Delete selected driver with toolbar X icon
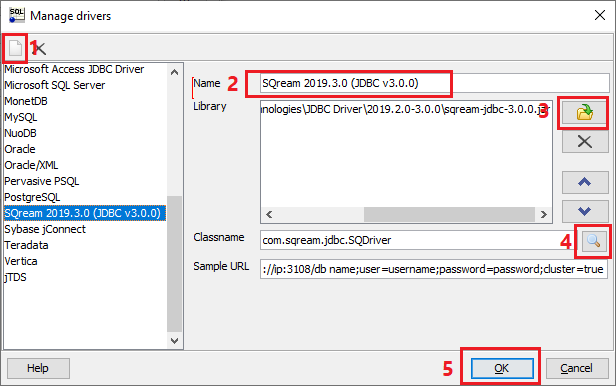 pos(40,48)
